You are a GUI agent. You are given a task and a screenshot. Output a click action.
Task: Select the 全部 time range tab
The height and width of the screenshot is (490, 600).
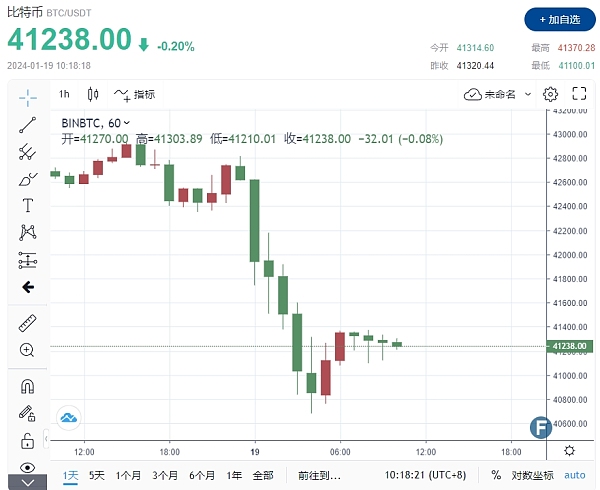pyautogui.click(x=263, y=475)
